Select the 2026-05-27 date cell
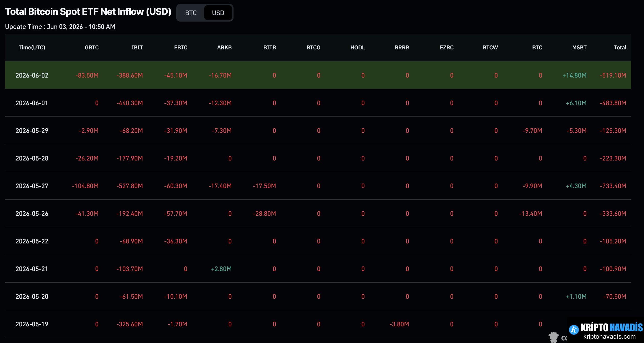This screenshot has width=644, height=343. click(32, 186)
